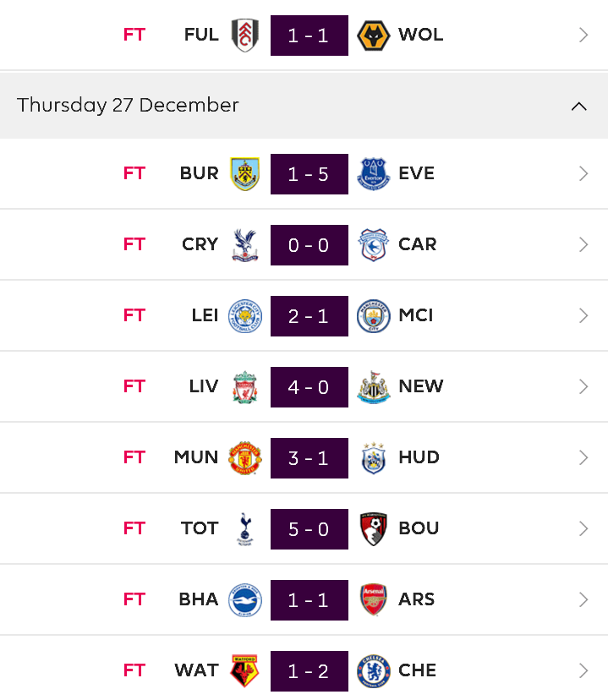Open FUL vs WOL match chevron
The image size is (608, 700).
pyautogui.click(x=583, y=36)
